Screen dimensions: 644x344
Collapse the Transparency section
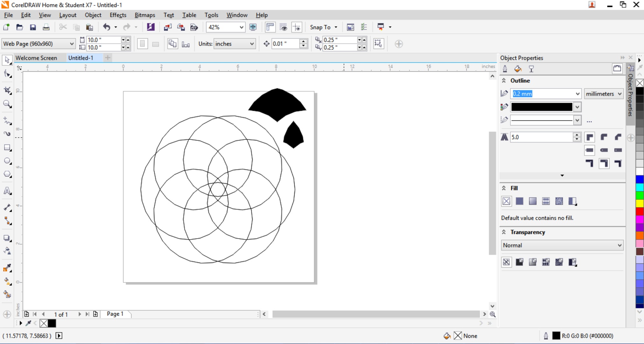(x=503, y=232)
